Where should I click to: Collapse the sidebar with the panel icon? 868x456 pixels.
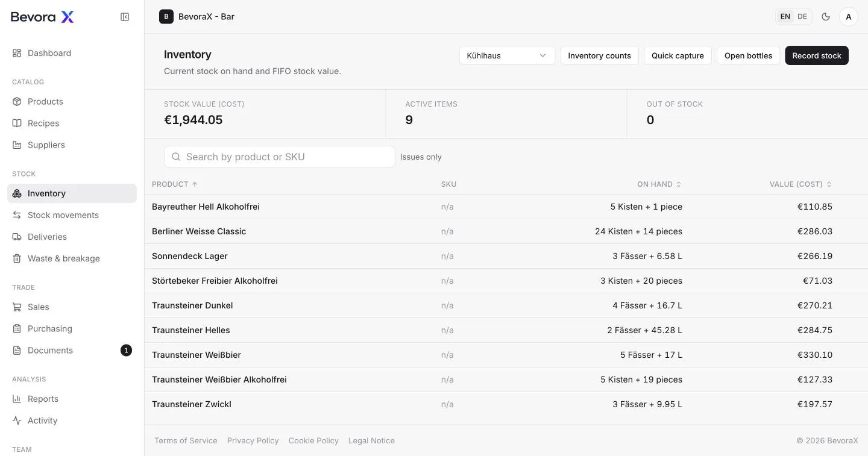(x=125, y=17)
